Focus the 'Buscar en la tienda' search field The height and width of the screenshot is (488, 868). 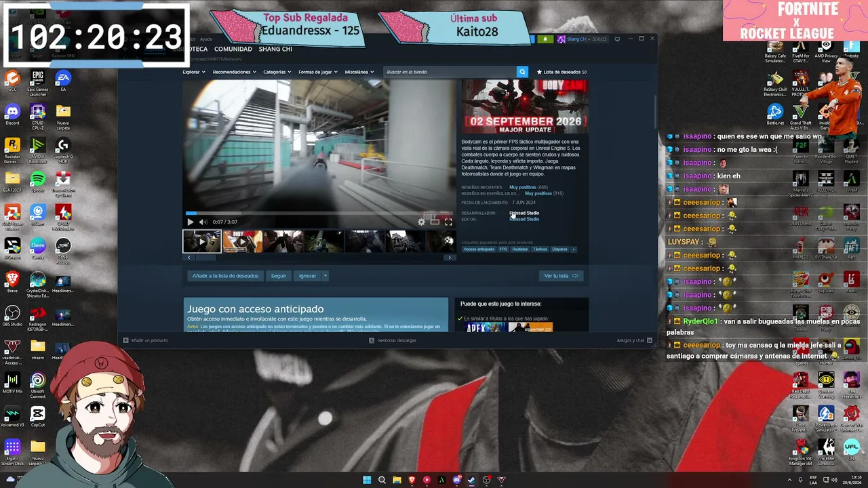[x=450, y=72]
